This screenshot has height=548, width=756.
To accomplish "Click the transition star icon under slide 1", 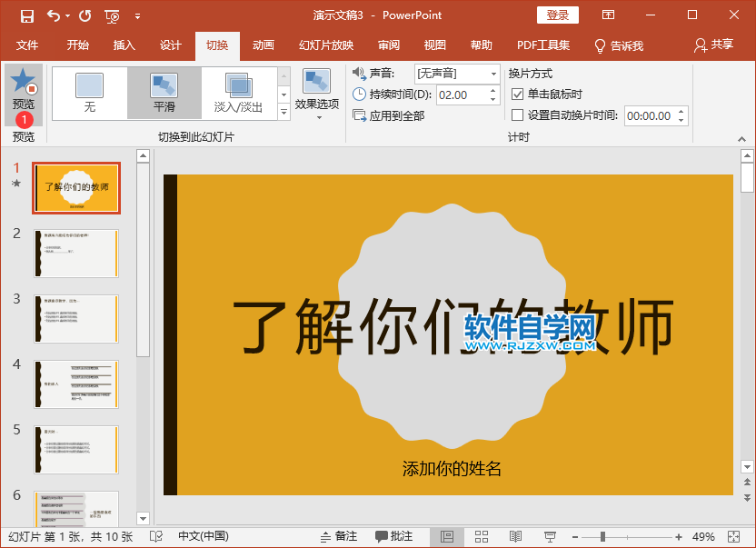I will point(16,184).
